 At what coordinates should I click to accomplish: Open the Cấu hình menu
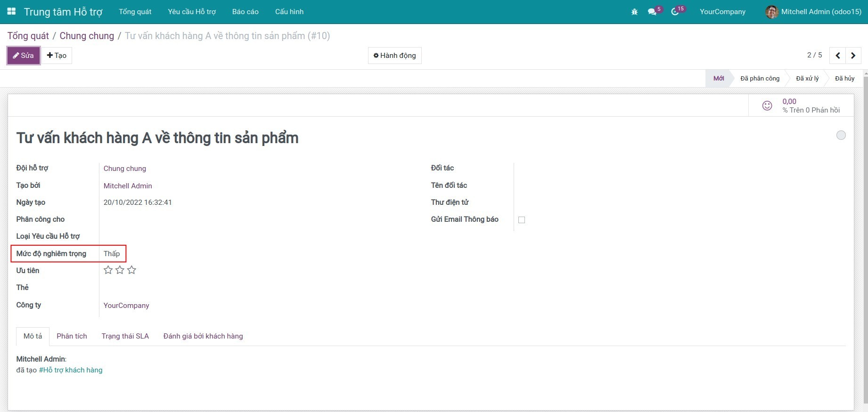pyautogui.click(x=289, y=12)
